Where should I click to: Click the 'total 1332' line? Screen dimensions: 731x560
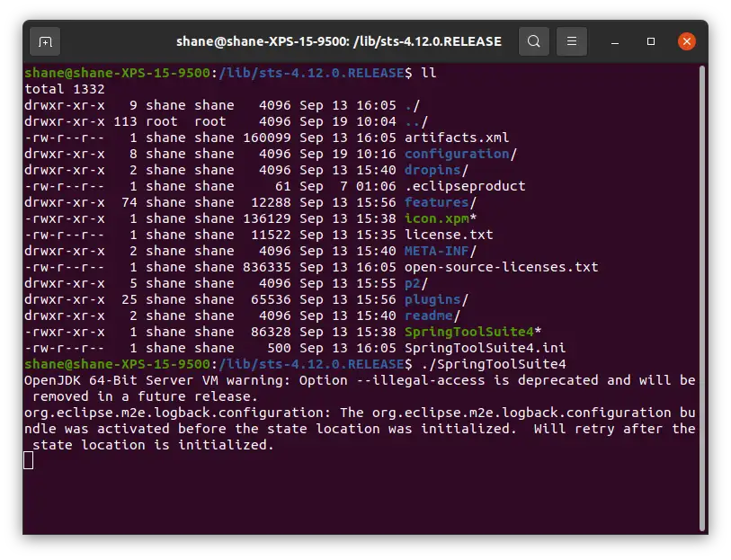[65, 90]
